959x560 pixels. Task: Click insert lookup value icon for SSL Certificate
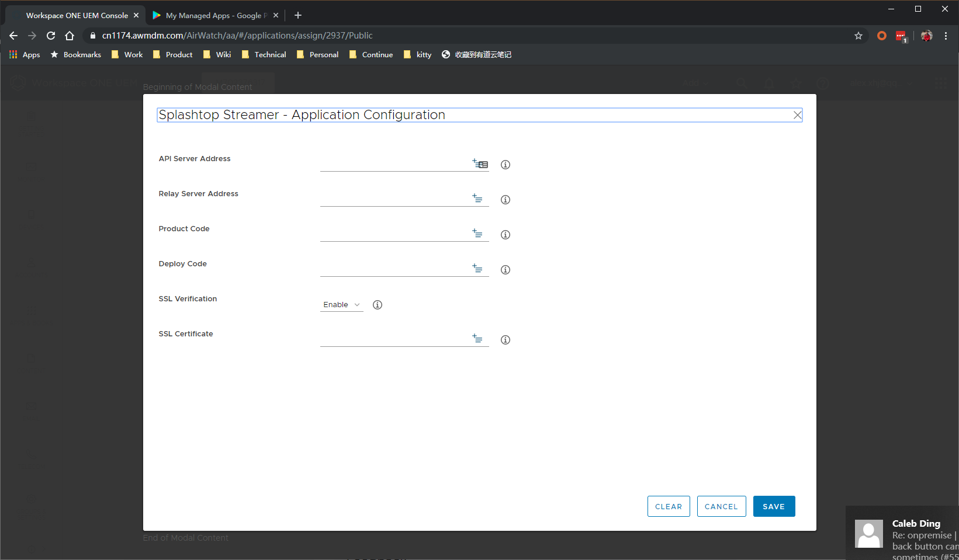(x=477, y=339)
